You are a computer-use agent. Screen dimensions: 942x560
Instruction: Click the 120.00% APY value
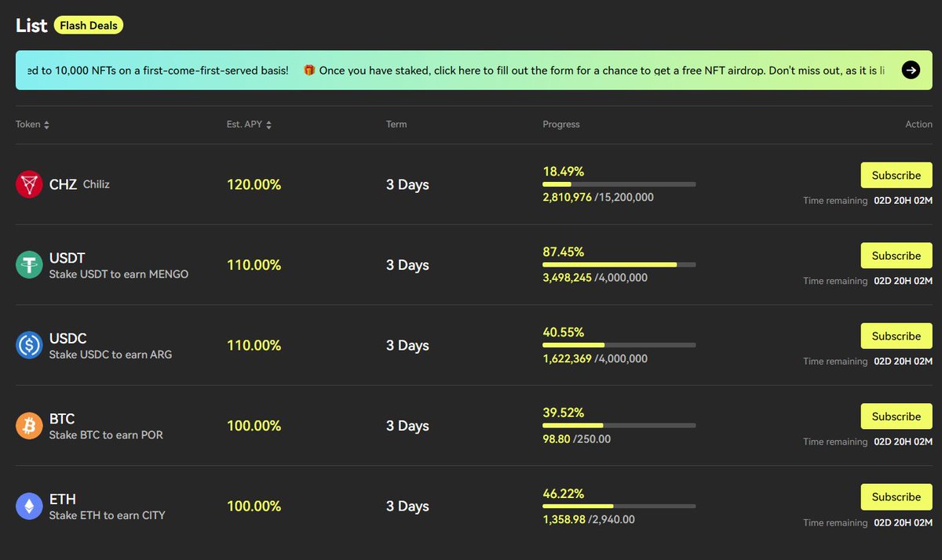254,185
